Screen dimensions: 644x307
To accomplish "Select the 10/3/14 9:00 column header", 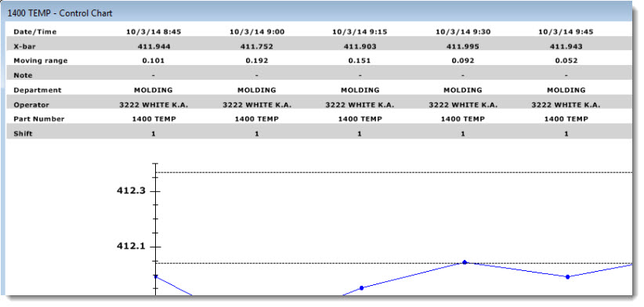I will (x=257, y=31).
